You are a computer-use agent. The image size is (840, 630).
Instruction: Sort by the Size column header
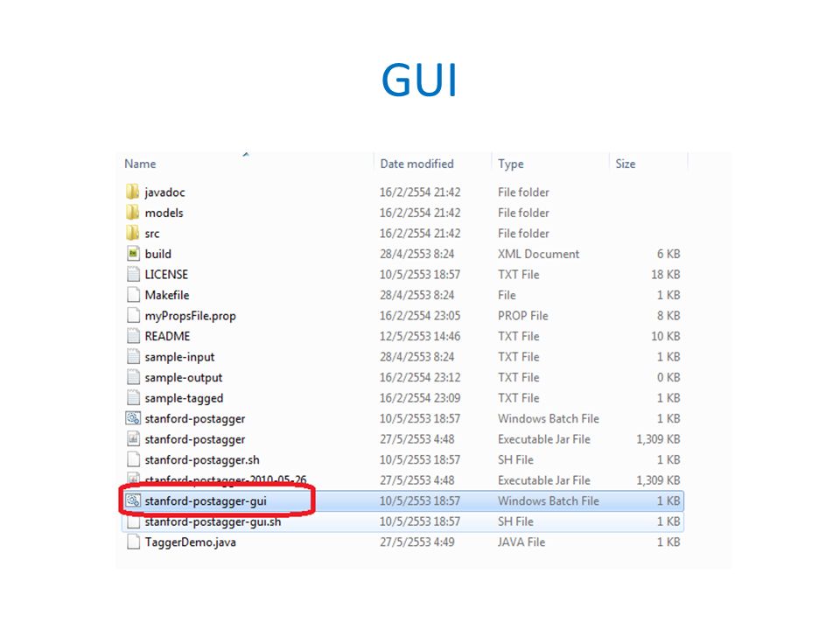(625, 164)
